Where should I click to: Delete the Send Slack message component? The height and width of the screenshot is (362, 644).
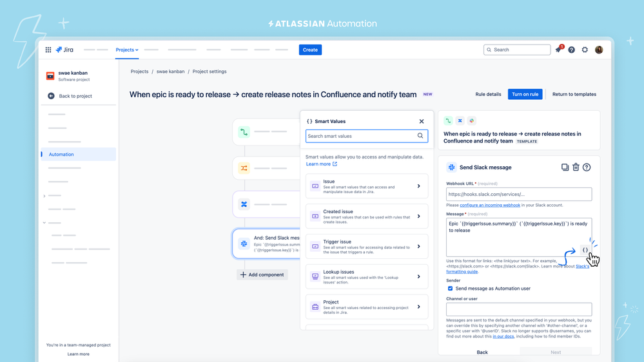(576, 167)
